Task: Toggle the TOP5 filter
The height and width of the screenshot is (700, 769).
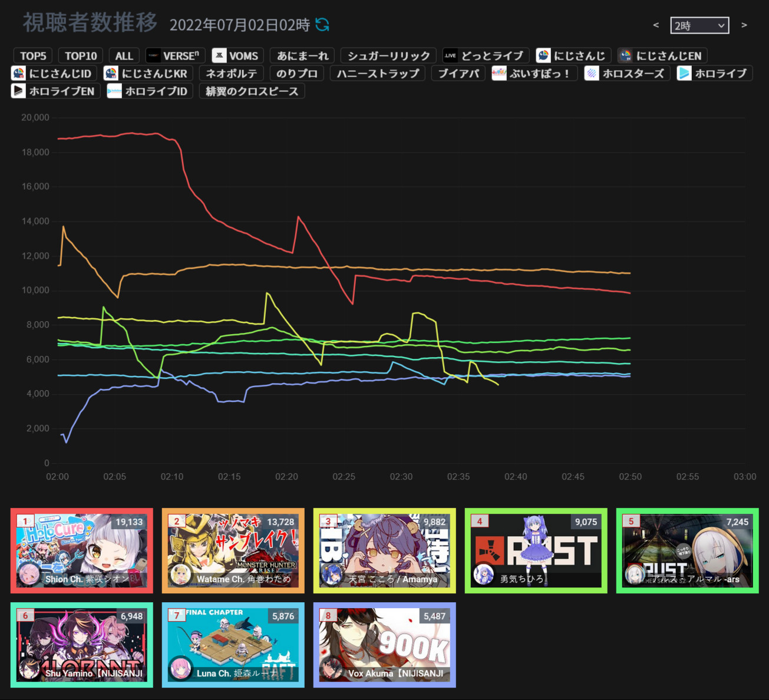Action: 33,55
